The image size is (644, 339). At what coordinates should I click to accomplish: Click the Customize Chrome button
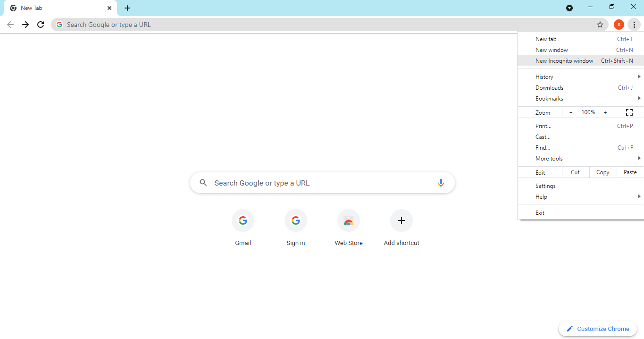click(x=598, y=329)
